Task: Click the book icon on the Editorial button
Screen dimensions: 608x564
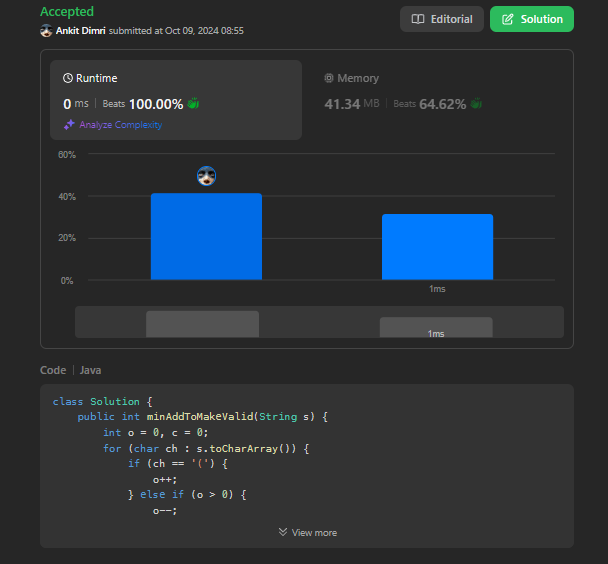Action: pyautogui.click(x=418, y=19)
